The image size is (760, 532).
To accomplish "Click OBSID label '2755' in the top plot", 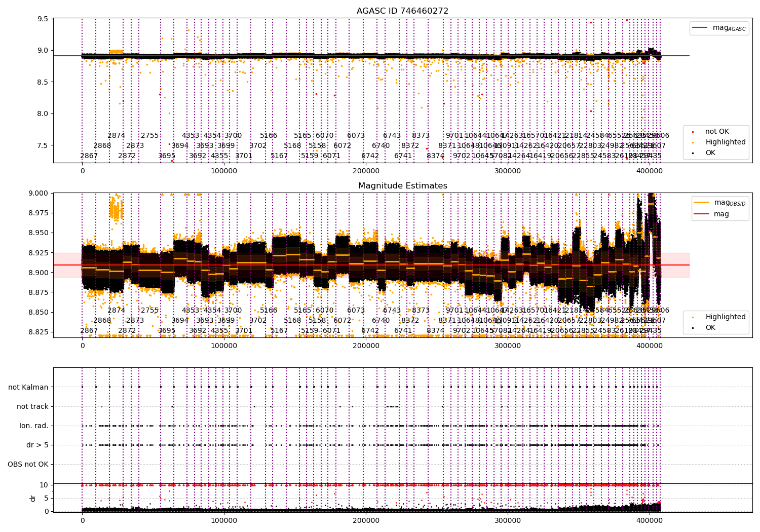I will [x=150, y=135].
